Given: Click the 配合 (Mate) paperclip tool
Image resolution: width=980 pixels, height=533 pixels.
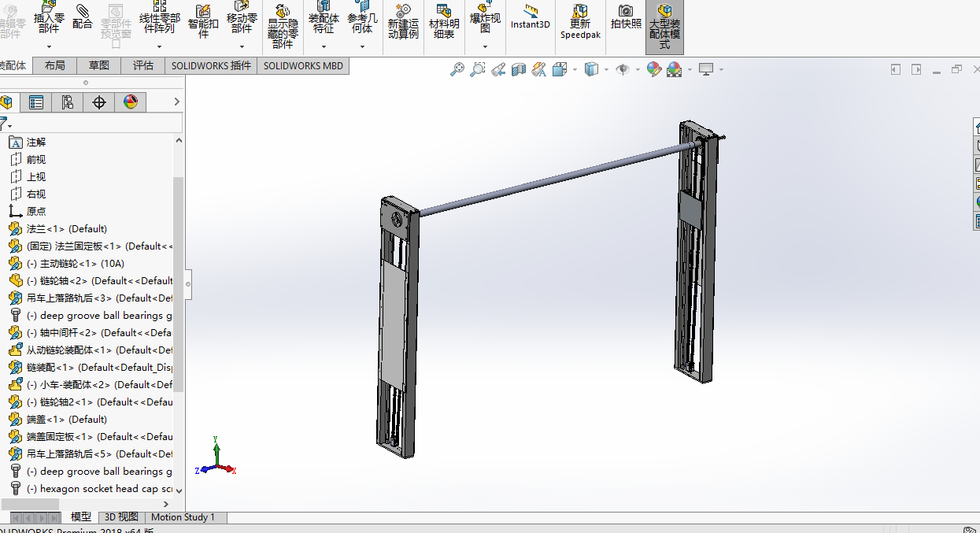Looking at the screenshot, I should click(x=83, y=16).
